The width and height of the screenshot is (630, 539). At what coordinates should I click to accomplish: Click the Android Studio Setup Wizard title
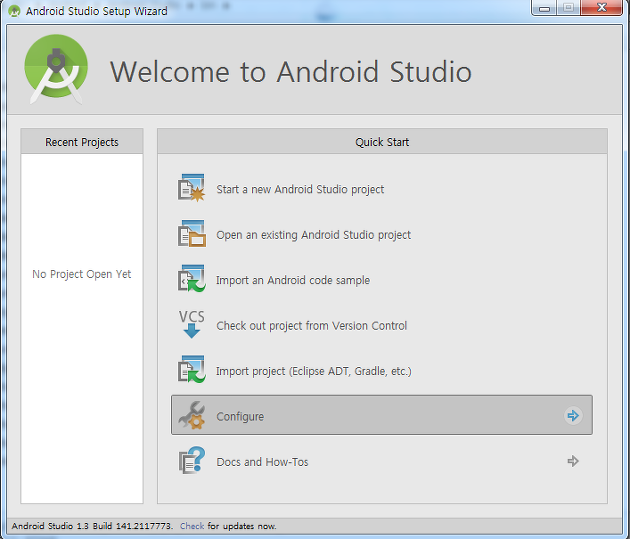click(97, 11)
